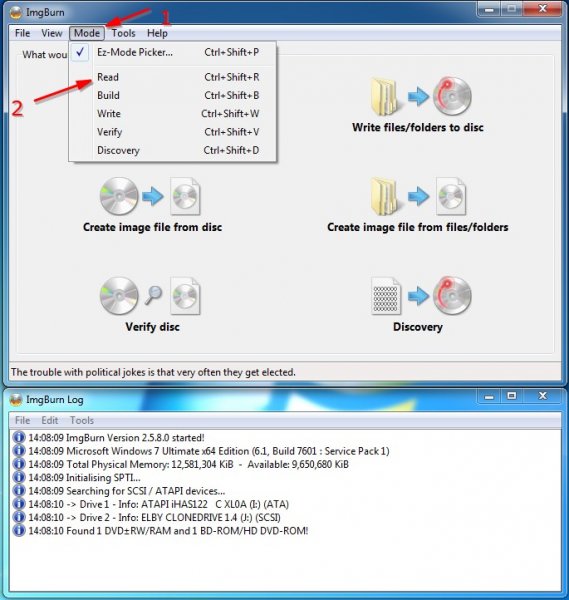The image size is (569, 600).
Task: Open the Edit menu in ImgBurn Log
Action: 50,421
